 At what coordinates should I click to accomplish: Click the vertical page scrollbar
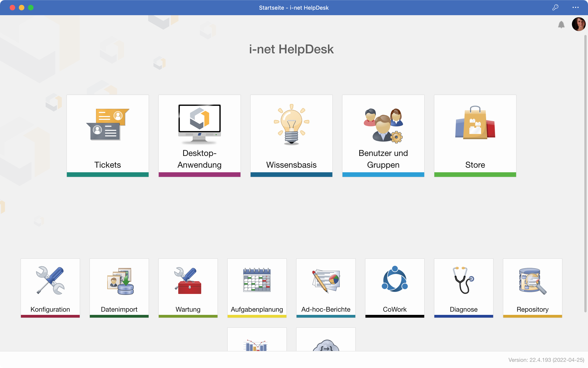click(585, 173)
